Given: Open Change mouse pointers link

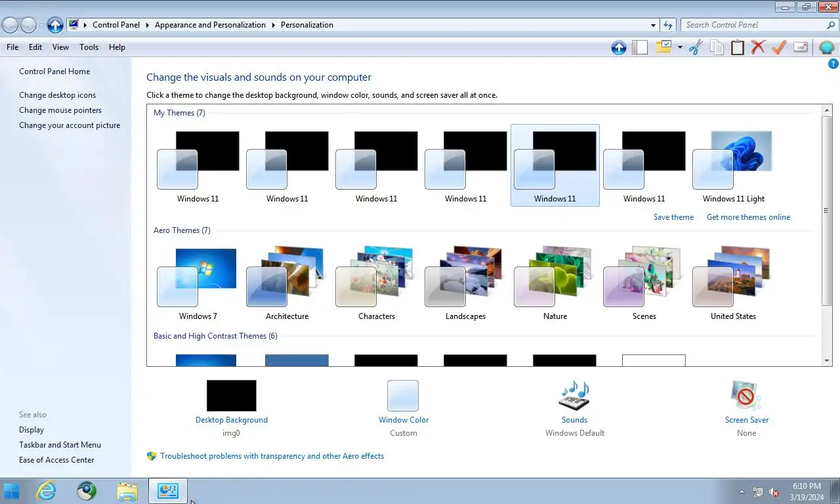Looking at the screenshot, I should pyautogui.click(x=60, y=110).
